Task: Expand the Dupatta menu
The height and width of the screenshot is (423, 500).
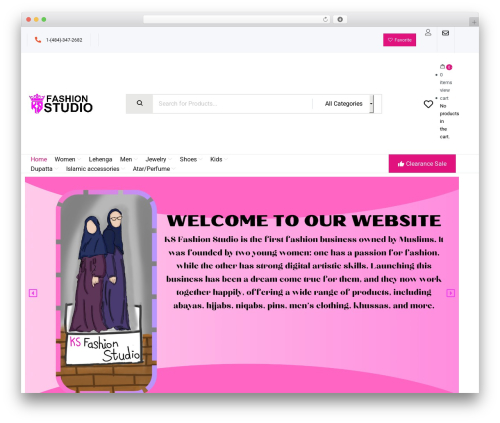Action: [x=44, y=169]
